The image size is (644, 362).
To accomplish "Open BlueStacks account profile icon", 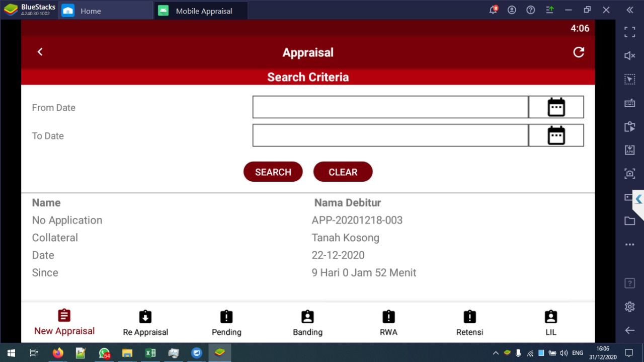I will (512, 10).
